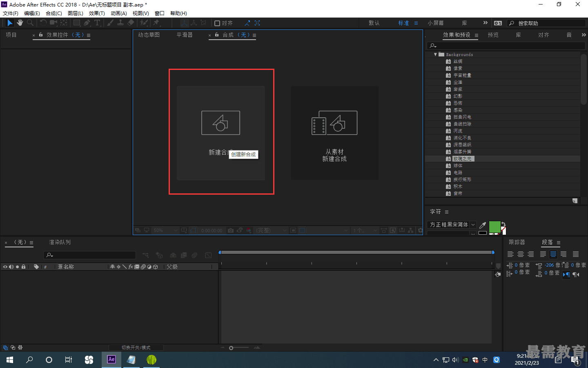Open the 文件(F) menu
588x368 pixels.
[11, 13]
